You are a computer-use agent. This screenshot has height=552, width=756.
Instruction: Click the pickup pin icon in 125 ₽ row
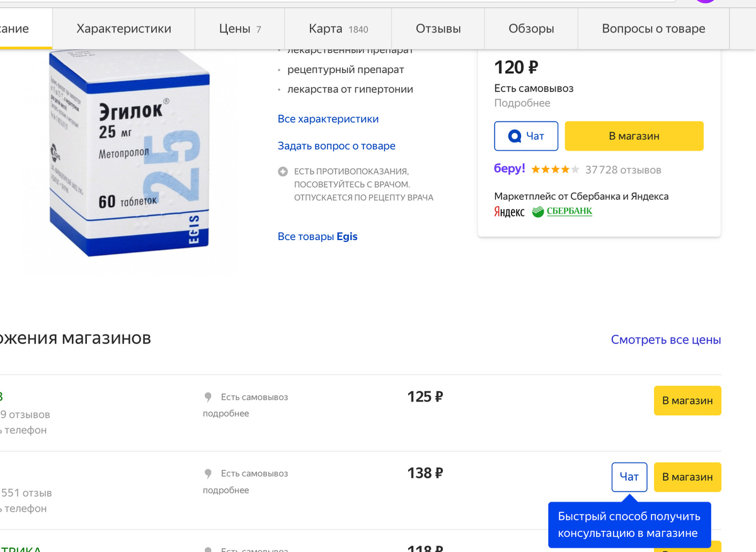[x=208, y=397]
